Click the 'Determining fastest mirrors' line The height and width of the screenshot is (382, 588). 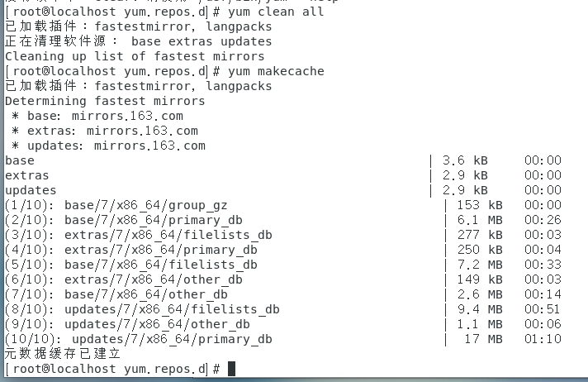(105, 101)
